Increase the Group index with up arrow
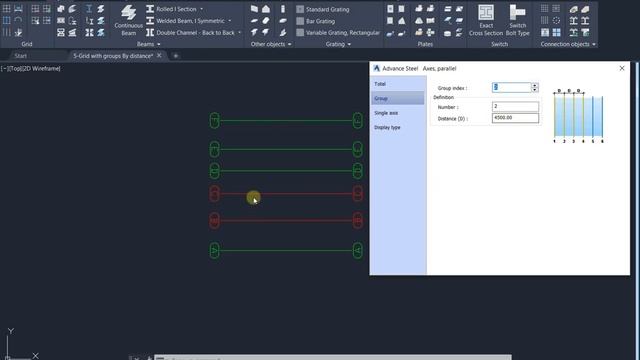Viewport: 640px width, 360px height. [535, 85]
